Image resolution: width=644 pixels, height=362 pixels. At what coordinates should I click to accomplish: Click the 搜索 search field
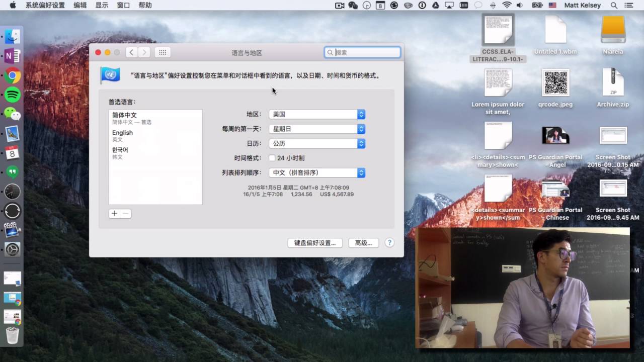(x=363, y=52)
